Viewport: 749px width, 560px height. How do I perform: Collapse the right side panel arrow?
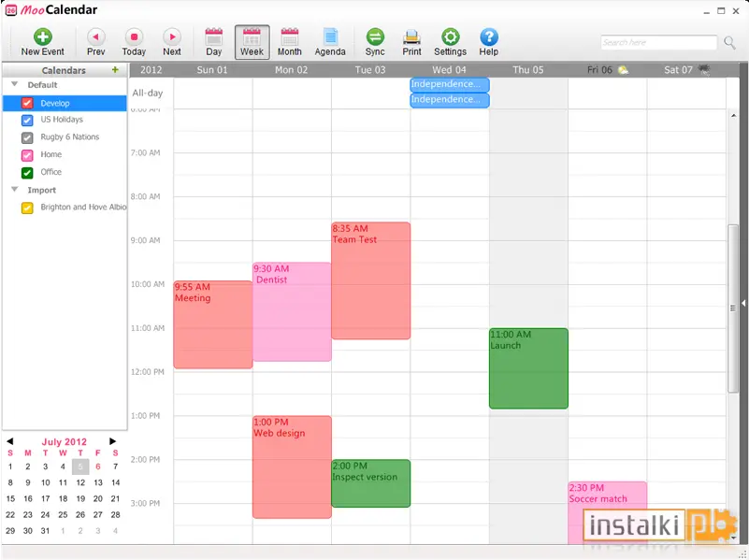coord(743,303)
